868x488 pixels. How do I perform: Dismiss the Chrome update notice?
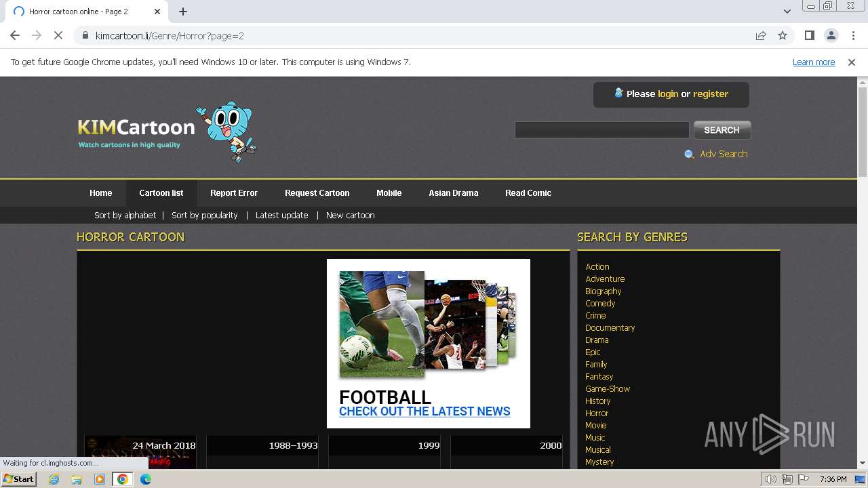coord(851,62)
